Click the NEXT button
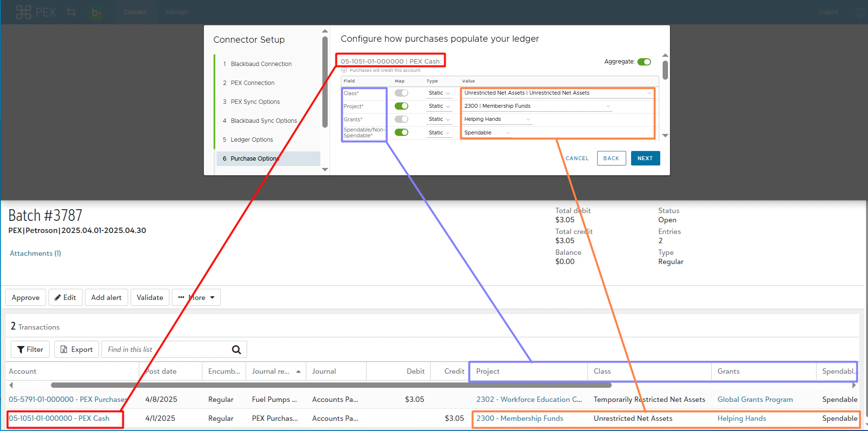The height and width of the screenshot is (431, 868). [x=645, y=158]
